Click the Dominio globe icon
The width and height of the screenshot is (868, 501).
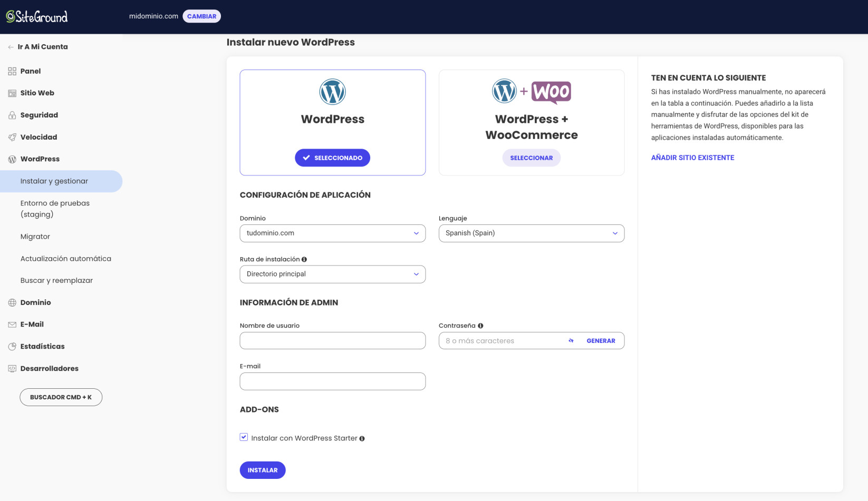12,302
